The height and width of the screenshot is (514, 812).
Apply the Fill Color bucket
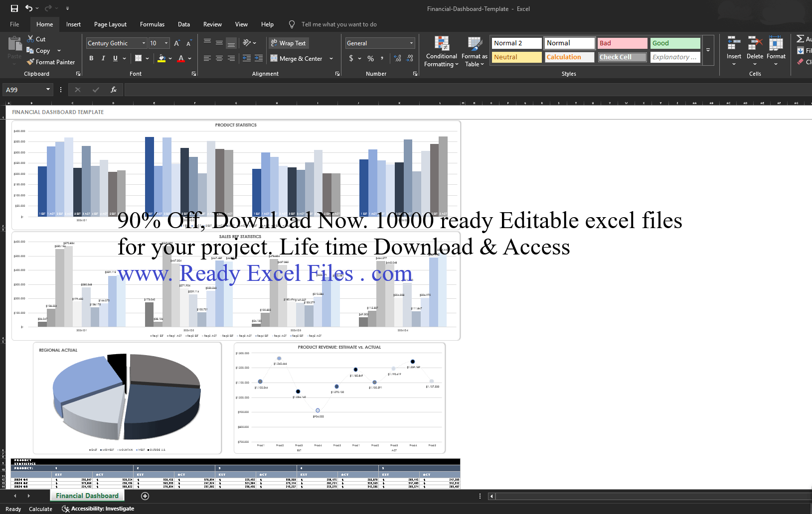click(x=162, y=58)
